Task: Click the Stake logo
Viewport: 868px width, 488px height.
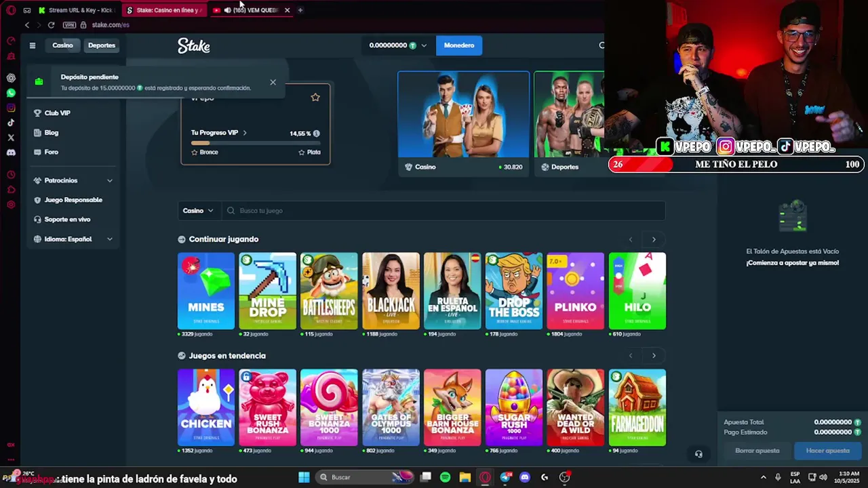Action: pyautogui.click(x=194, y=45)
